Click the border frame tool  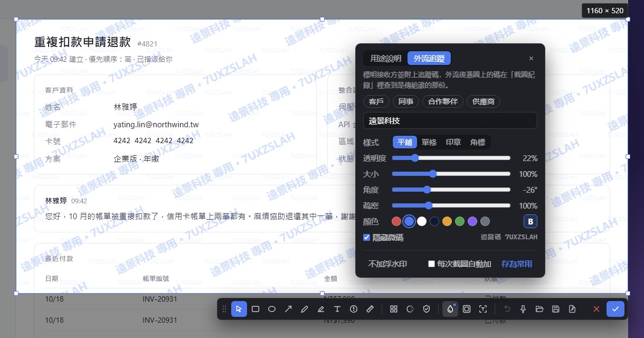click(467, 309)
